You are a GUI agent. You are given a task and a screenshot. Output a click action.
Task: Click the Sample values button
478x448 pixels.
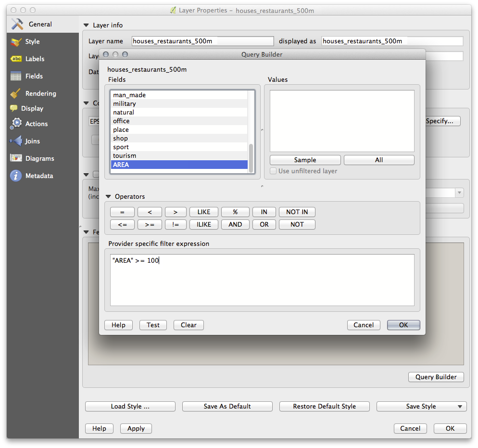305,160
